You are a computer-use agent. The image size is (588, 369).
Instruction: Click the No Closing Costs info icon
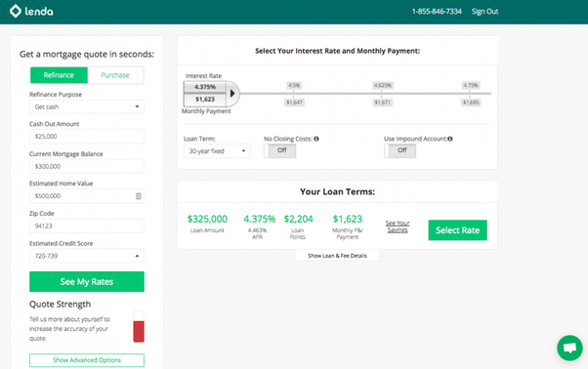pyautogui.click(x=316, y=139)
